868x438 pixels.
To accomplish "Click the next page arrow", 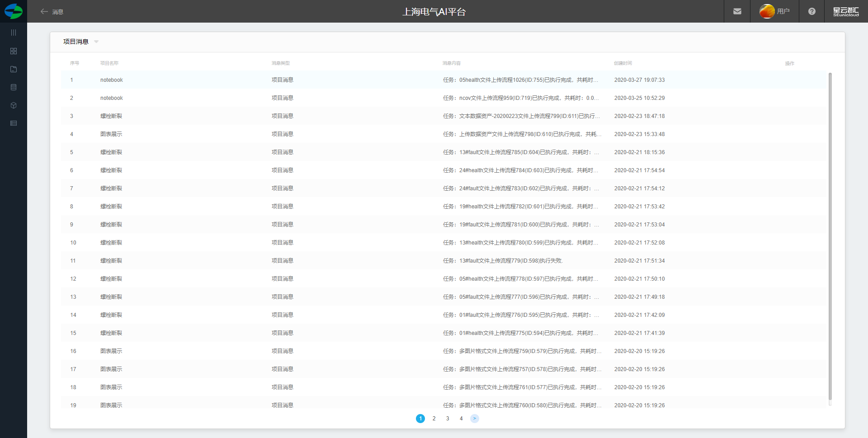I will 475,419.
